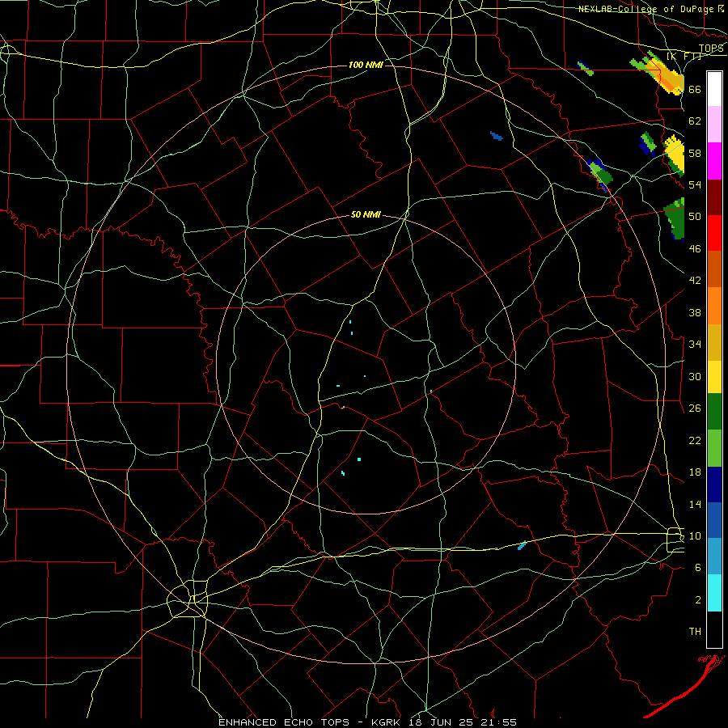Click the "62" legend value
Screen dimensions: 728x728
[x=695, y=121]
